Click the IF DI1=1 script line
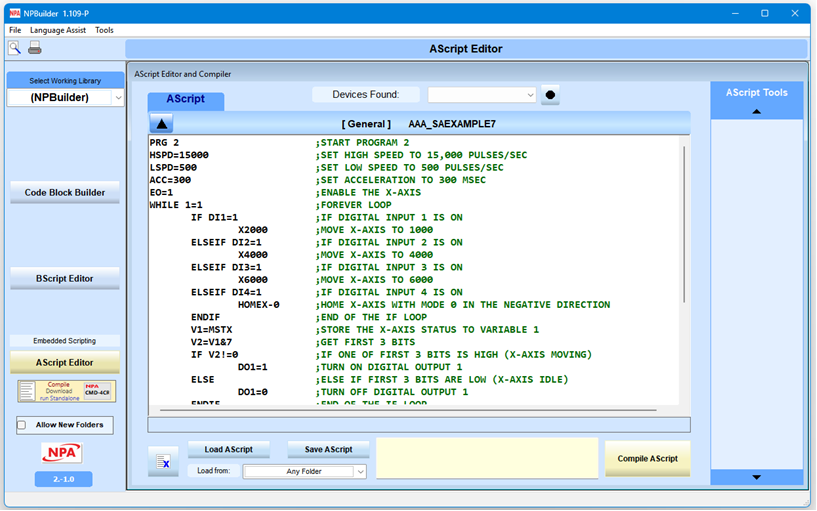Screen dimensions: 817x511 point(214,218)
